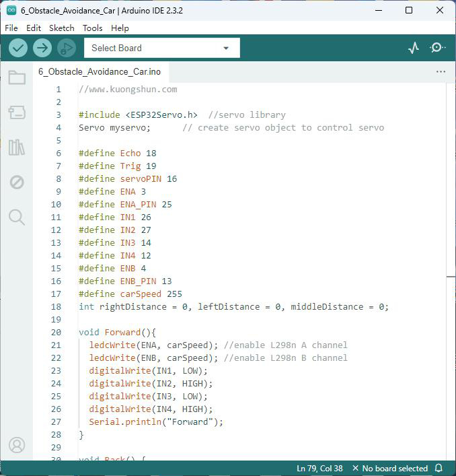This screenshot has width=456, height=476.
Task: Open the Edit menu
Action: click(x=34, y=28)
